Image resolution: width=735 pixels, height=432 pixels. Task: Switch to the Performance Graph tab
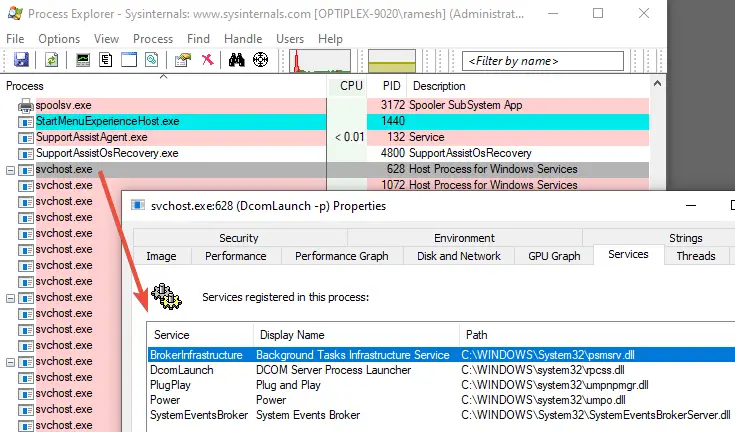tap(342, 256)
